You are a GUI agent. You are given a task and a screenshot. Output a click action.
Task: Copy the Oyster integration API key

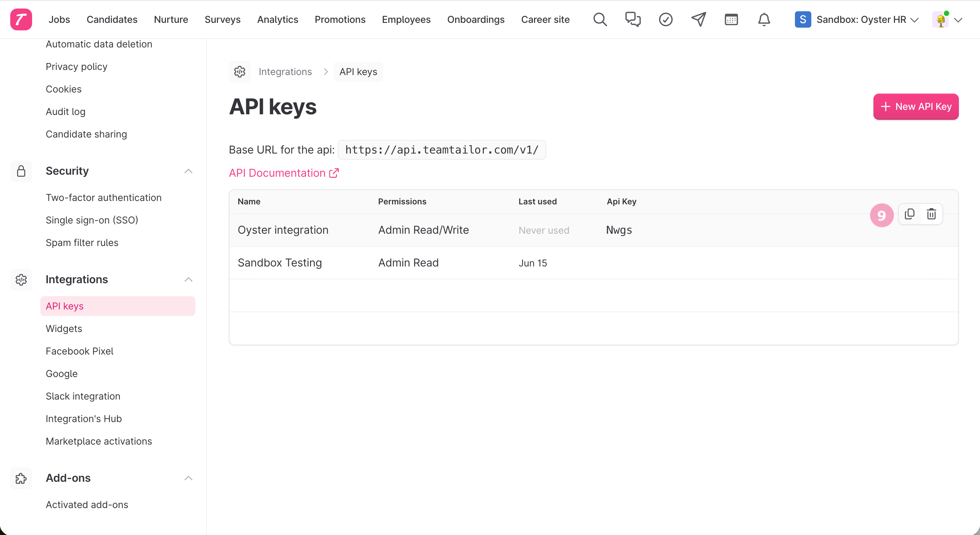[x=909, y=214]
